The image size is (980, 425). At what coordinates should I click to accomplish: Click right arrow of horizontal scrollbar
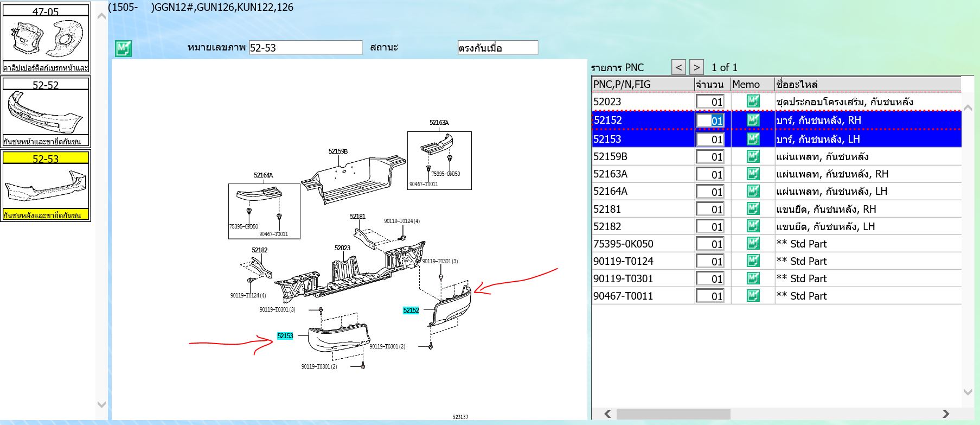pos(946,414)
